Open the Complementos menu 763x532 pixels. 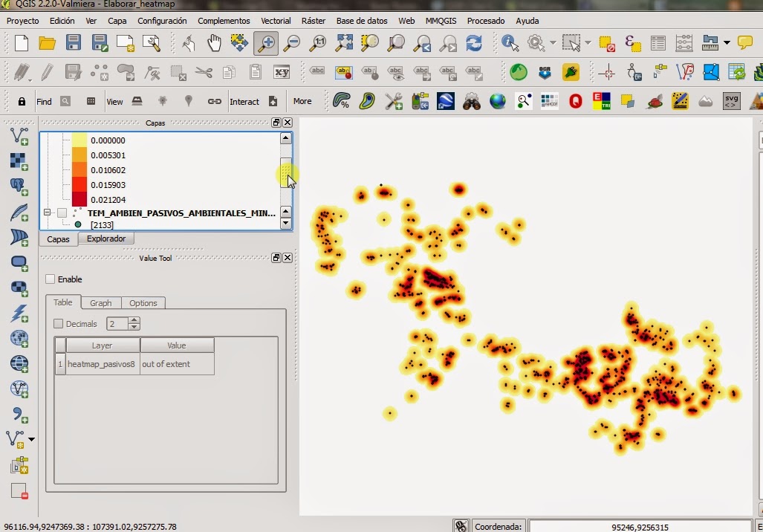tap(224, 21)
